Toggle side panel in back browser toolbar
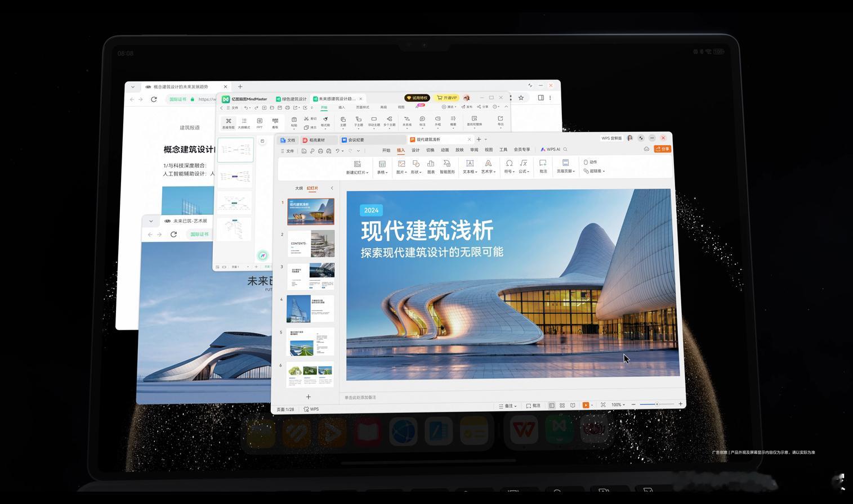This screenshot has height=504, width=853. (541, 98)
